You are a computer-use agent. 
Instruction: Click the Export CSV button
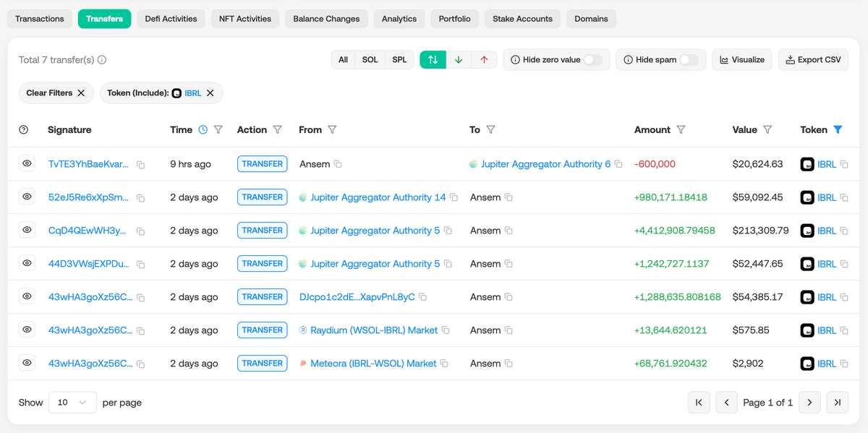(814, 60)
